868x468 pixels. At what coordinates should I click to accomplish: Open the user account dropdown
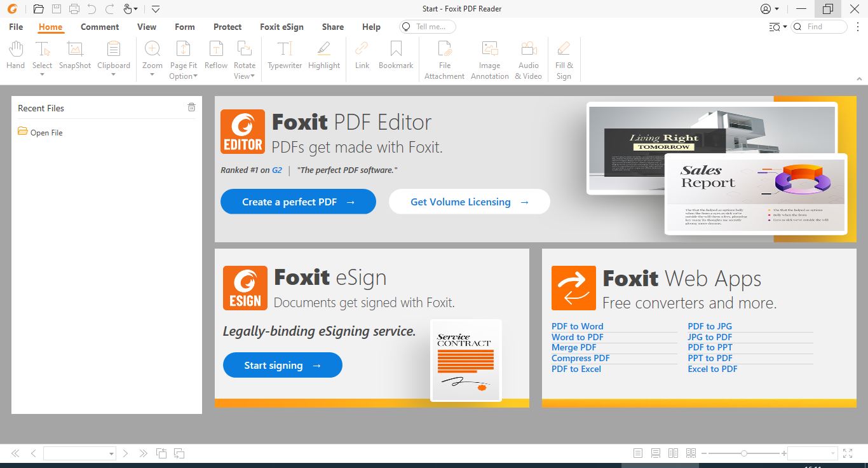[769, 9]
